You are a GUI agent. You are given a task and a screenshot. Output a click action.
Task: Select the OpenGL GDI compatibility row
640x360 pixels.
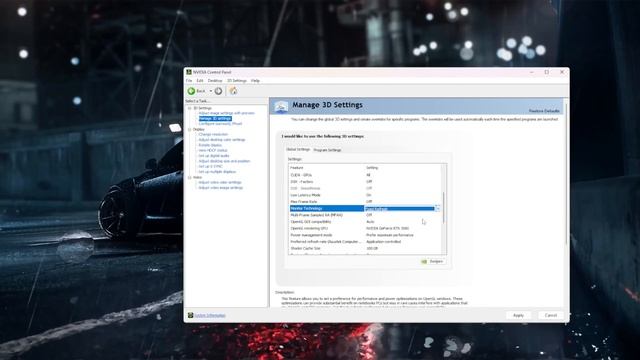click(x=365, y=222)
